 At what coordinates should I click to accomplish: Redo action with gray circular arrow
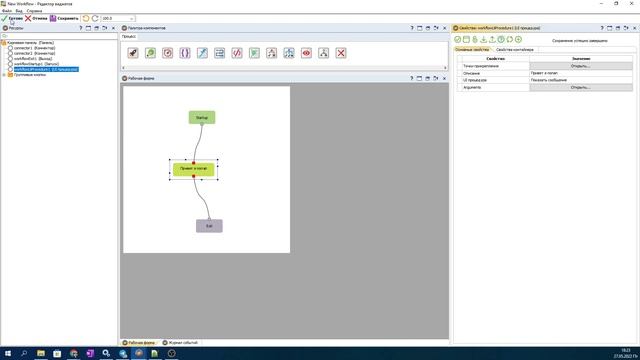point(95,18)
